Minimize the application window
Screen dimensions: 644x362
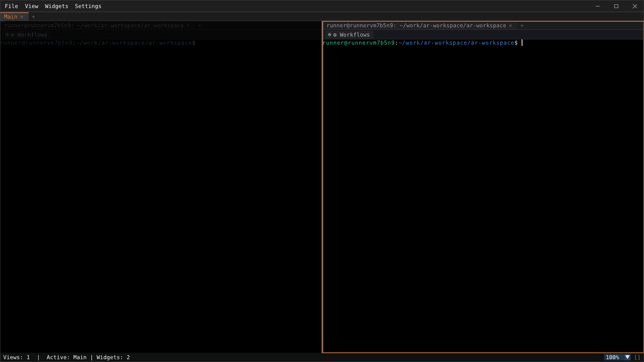click(x=598, y=6)
